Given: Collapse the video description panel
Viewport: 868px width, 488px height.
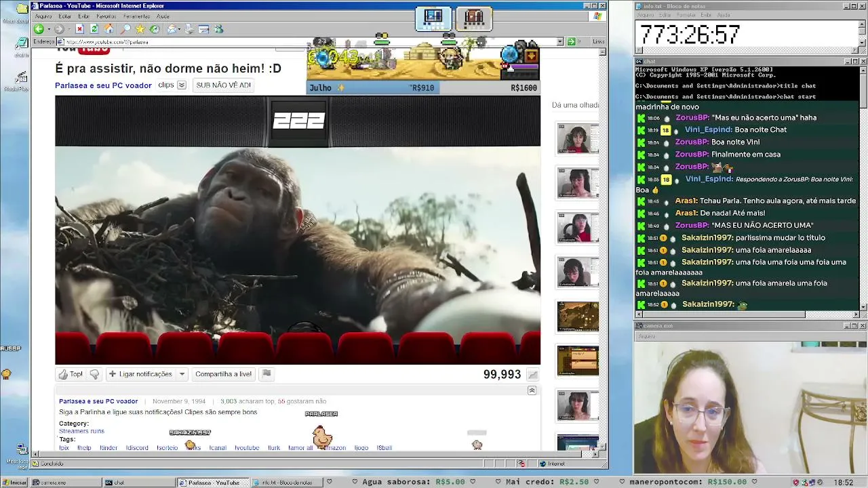Looking at the screenshot, I should 532,390.
